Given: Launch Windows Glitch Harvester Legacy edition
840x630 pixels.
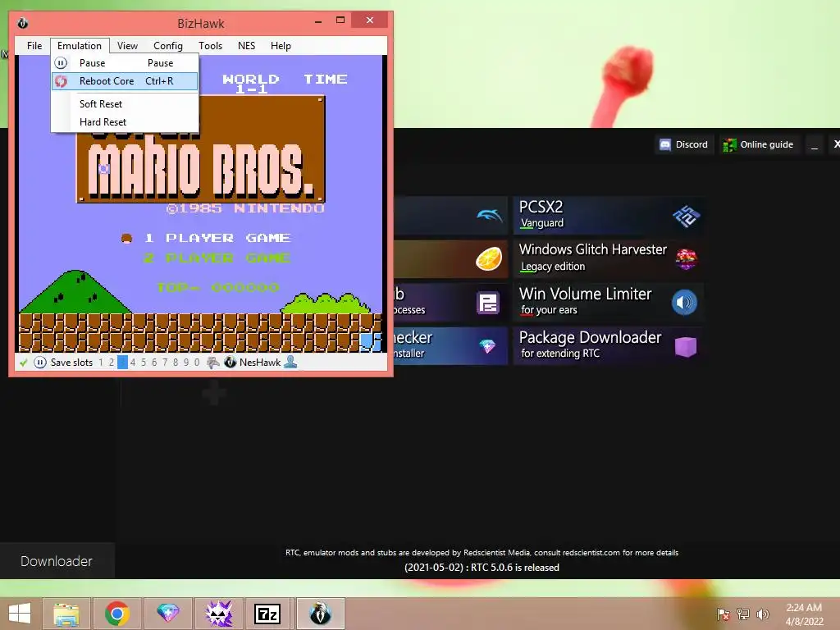Looking at the screenshot, I should click(609, 258).
